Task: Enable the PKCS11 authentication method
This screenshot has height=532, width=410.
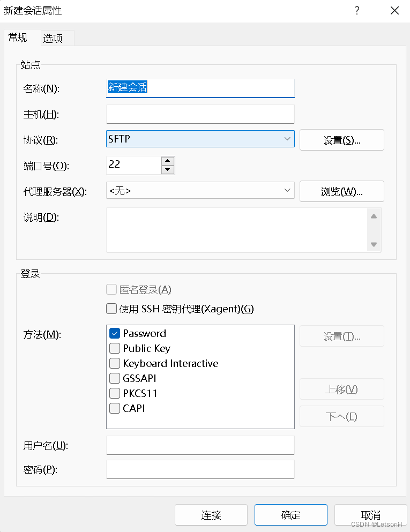Action: [x=115, y=393]
